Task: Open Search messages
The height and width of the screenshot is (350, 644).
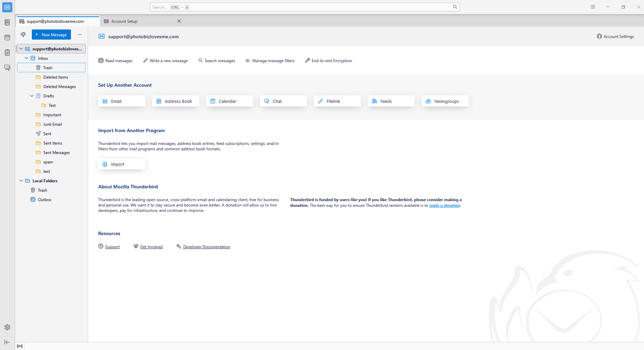Action: click(216, 61)
